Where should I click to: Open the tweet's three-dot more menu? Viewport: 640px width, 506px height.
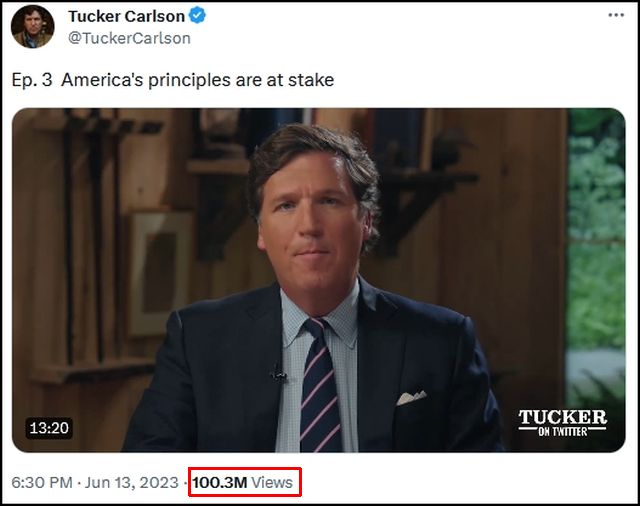[x=616, y=16]
